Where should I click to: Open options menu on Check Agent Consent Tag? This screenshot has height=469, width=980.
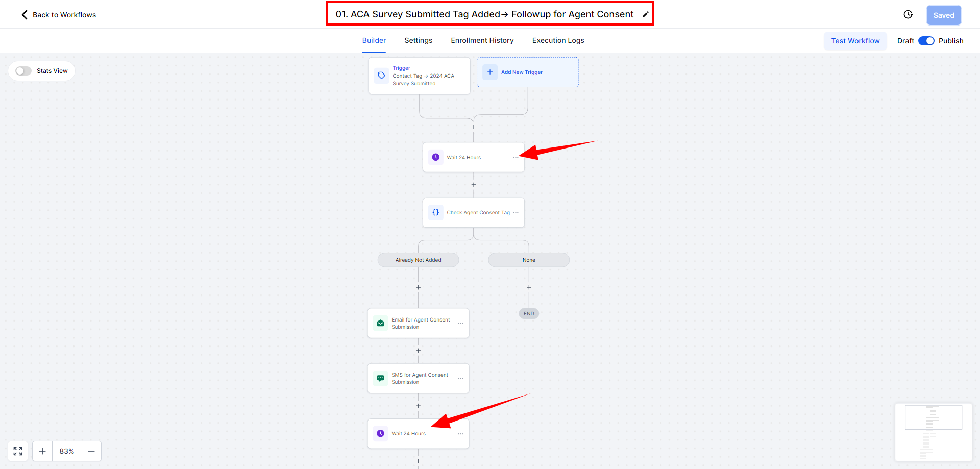[x=516, y=213]
